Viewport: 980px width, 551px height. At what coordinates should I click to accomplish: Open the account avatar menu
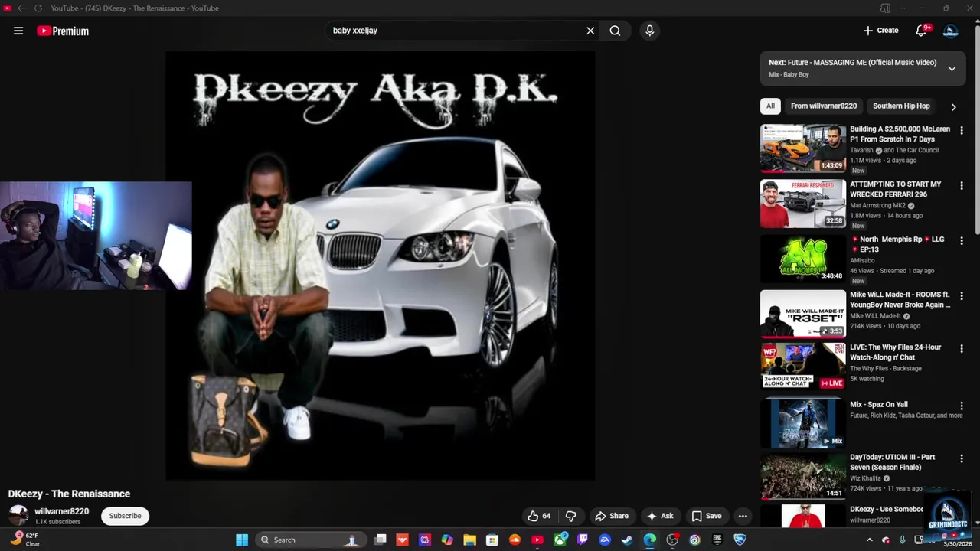pyautogui.click(x=950, y=31)
